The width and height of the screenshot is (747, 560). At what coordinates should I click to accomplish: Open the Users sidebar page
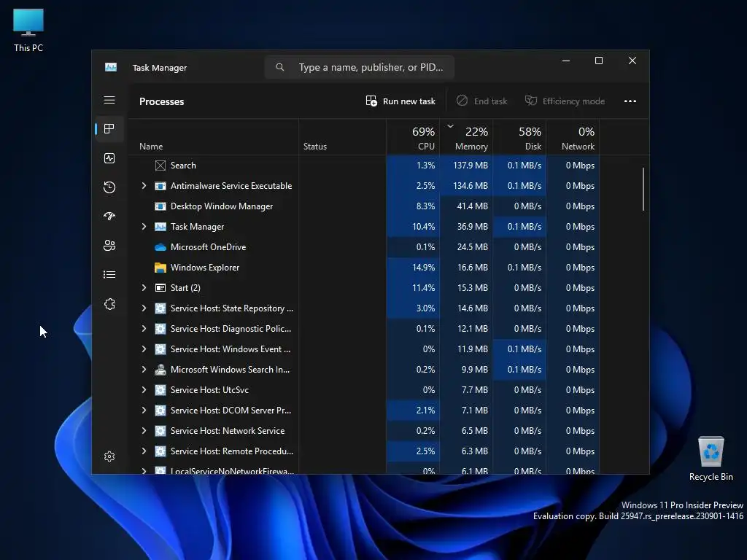click(x=109, y=245)
